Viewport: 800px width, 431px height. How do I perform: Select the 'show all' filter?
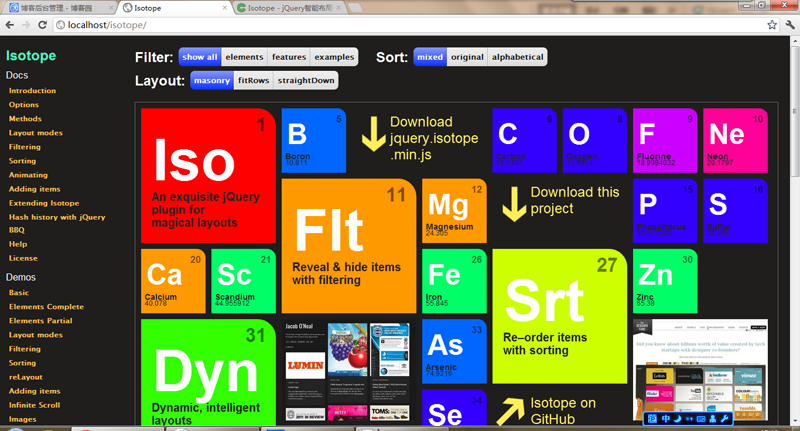(199, 57)
